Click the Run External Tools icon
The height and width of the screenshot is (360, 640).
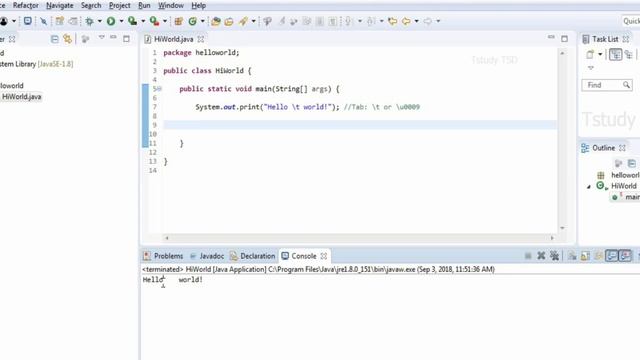[154, 21]
